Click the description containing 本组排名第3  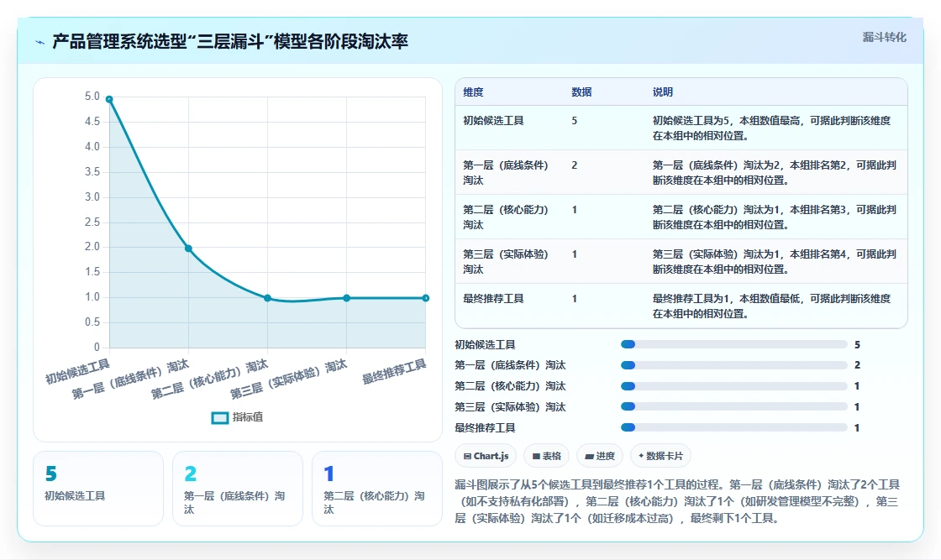pyautogui.click(x=774, y=217)
